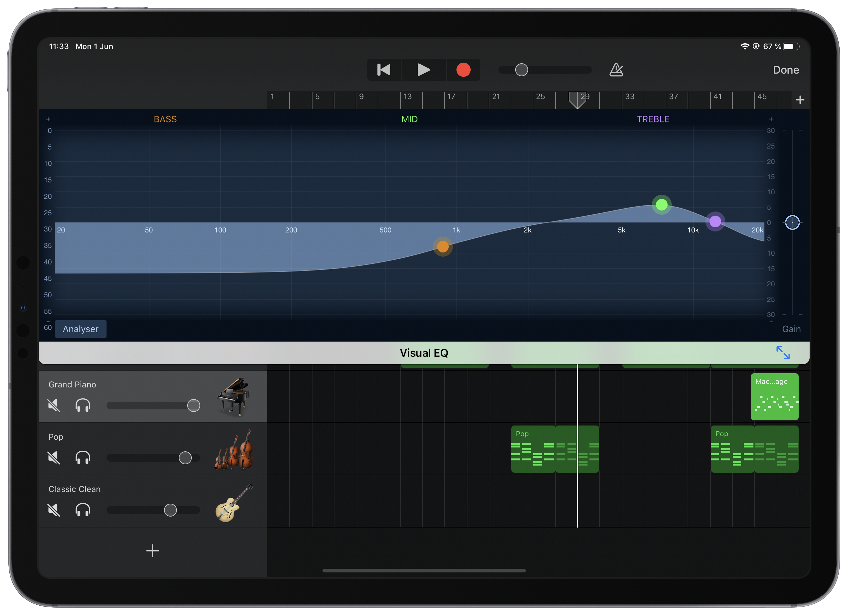Screen dimensions: 849x616
Task: Click the go-to-beginning transport button
Action: point(384,70)
